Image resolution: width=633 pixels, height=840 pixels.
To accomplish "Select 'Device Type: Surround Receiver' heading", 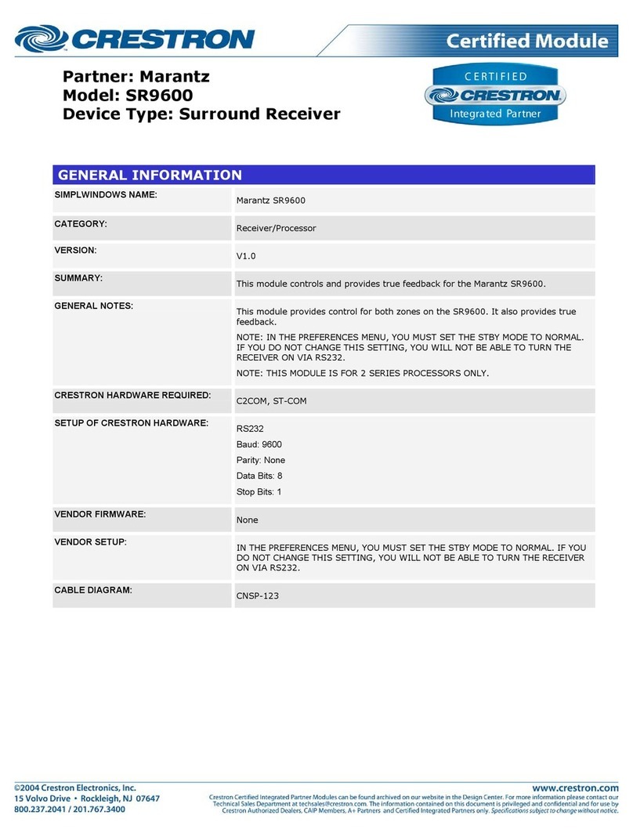I will click(201, 114).
